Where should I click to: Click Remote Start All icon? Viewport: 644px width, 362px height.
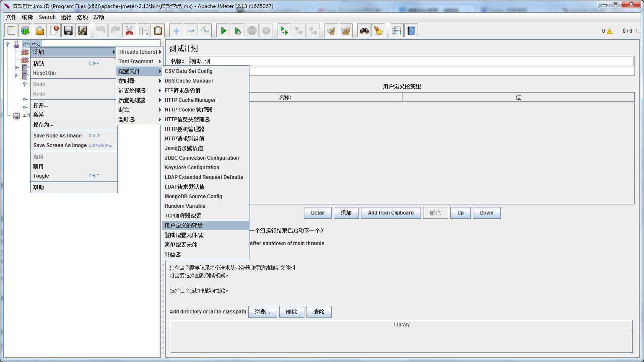click(285, 31)
